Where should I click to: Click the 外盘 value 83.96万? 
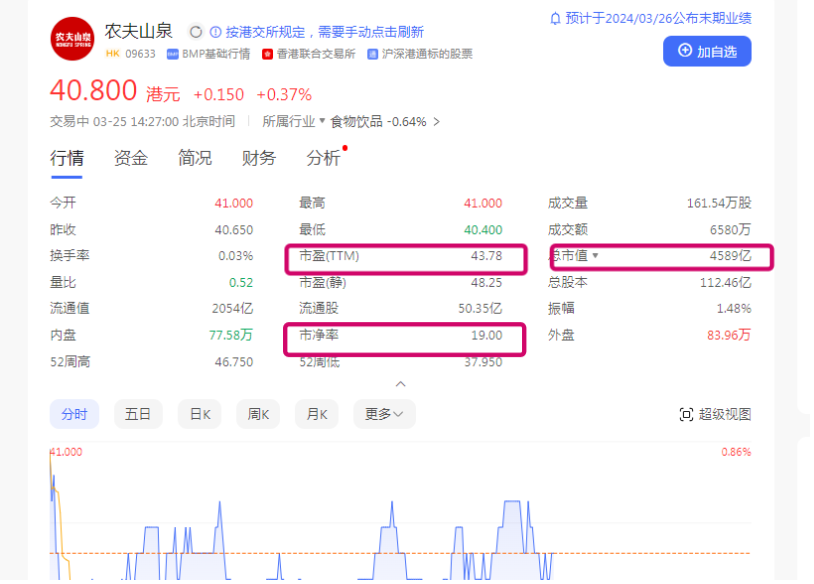click(729, 335)
